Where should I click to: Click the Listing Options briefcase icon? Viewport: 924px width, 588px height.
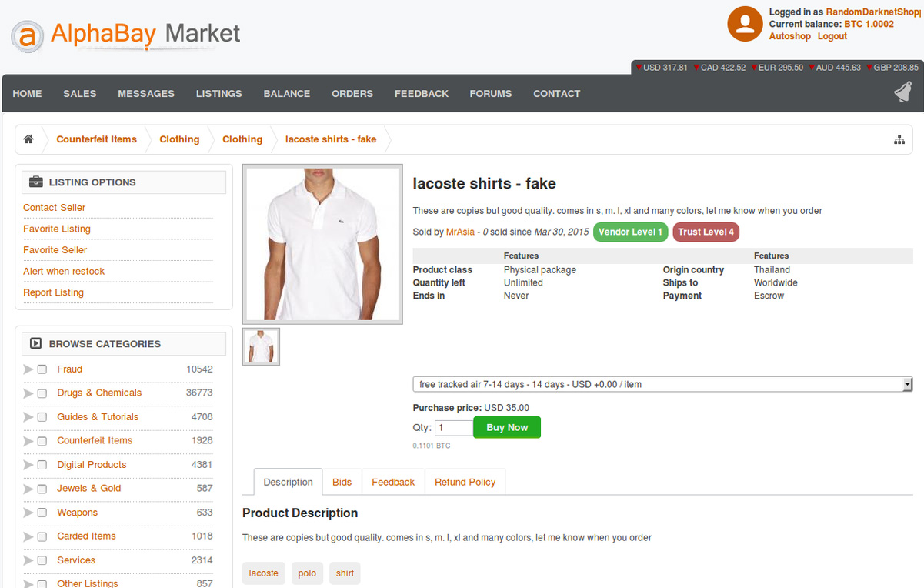click(x=35, y=182)
